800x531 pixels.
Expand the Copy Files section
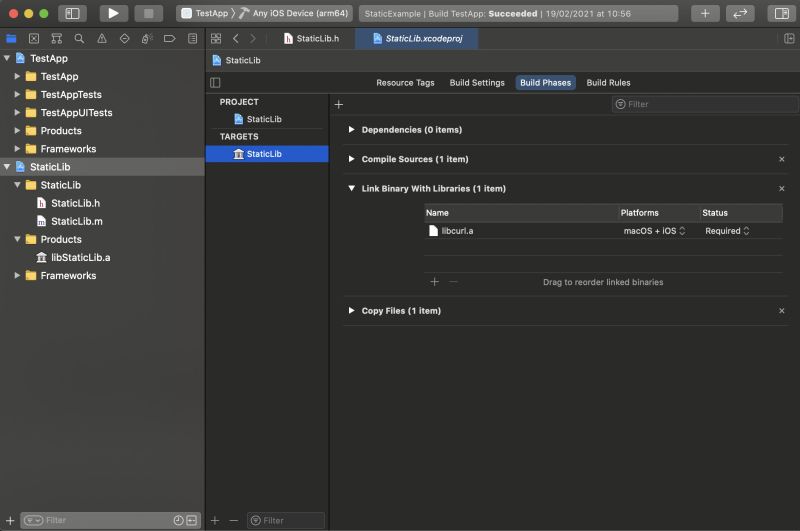click(x=352, y=311)
